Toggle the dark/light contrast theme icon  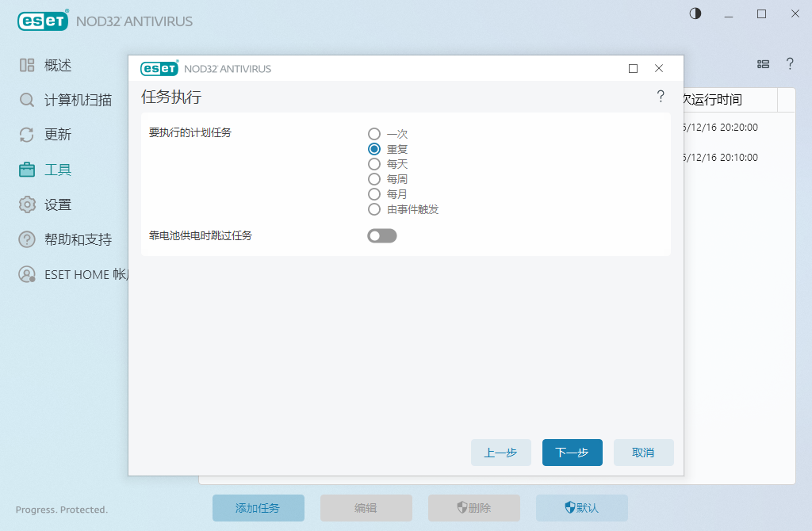695,13
